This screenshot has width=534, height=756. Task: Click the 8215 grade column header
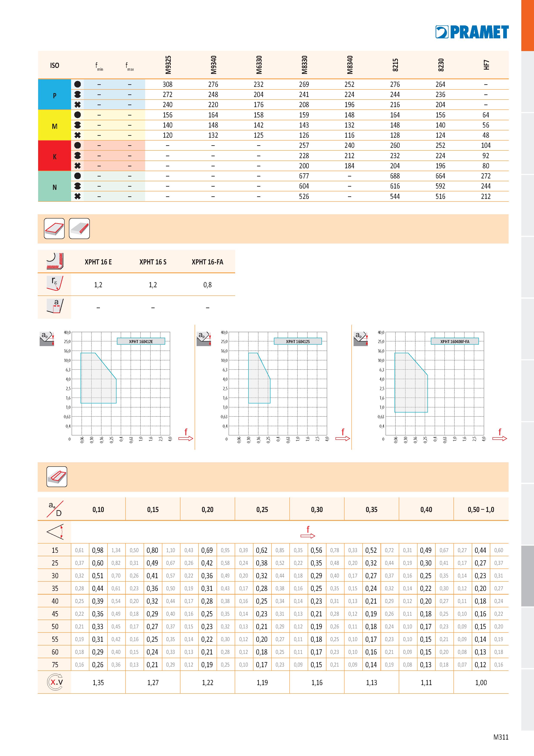395,65
